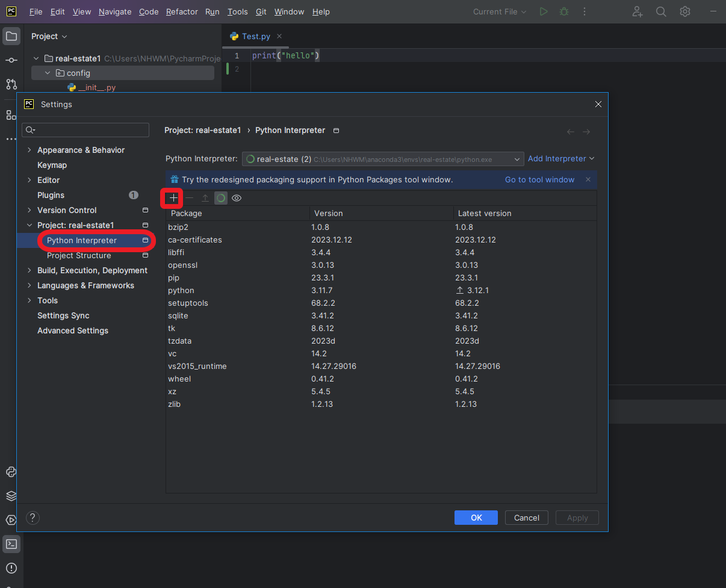Open IDE settings gear icon

(685, 11)
